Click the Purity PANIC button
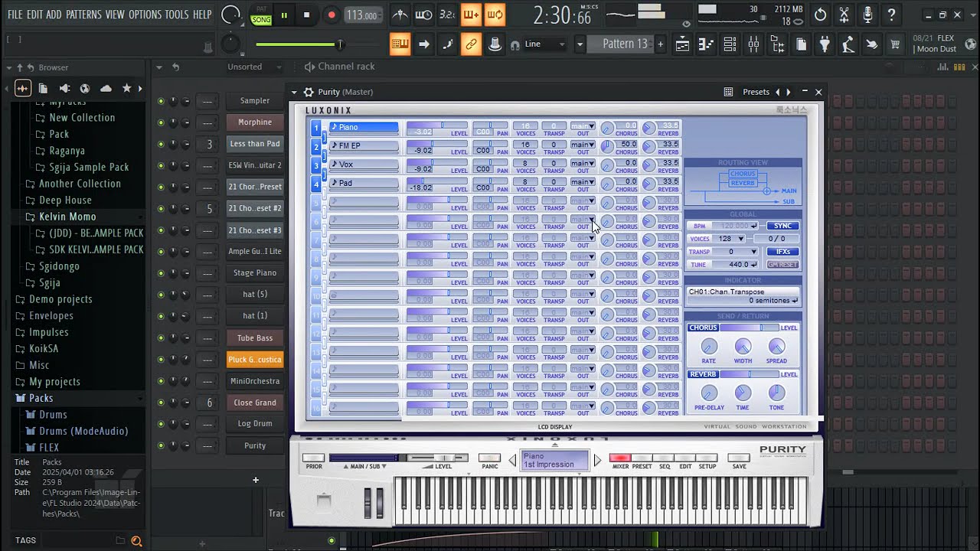This screenshot has height=551, width=980. pyautogui.click(x=489, y=458)
